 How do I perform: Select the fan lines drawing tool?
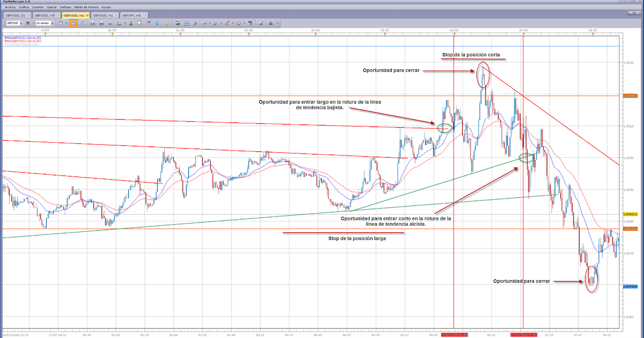pos(215,23)
